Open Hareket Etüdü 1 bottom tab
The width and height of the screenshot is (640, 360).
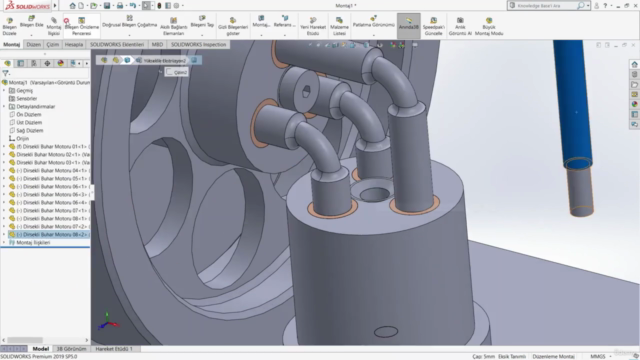pyautogui.click(x=114, y=349)
